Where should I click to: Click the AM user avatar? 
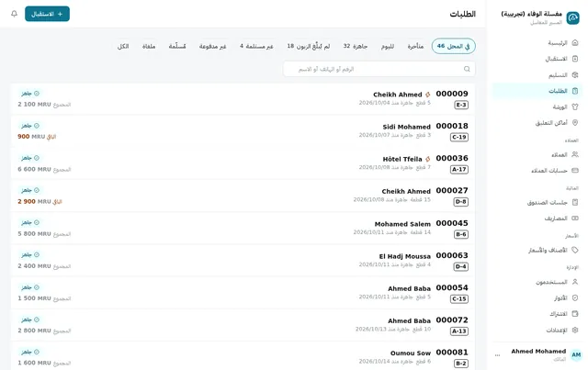(x=576, y=354)
